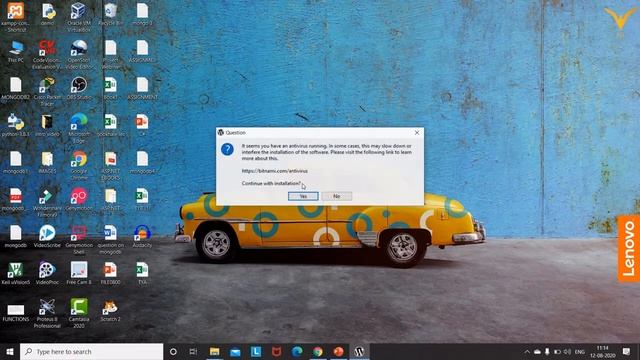Select the mongodb PDF file icon
Screen dimensions: 640x360
16,200
